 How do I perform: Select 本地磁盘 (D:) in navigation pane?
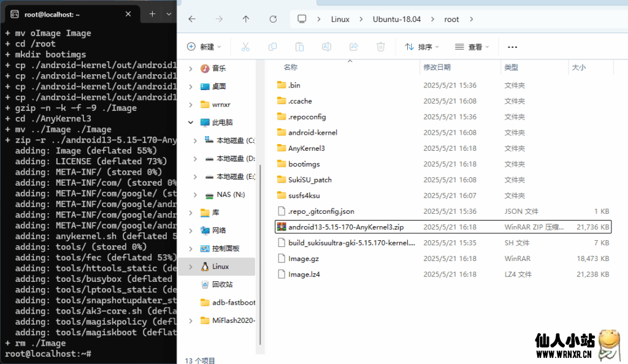[230, 158]
